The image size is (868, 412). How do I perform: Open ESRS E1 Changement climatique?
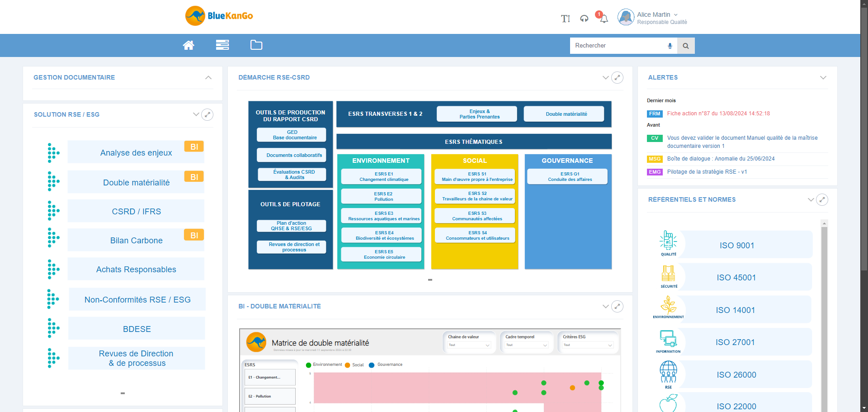381,176
